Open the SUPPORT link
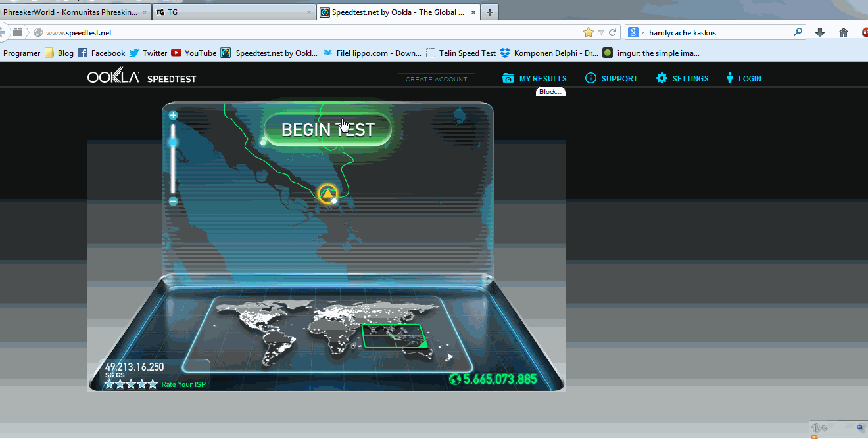868x439 pixels. click(612, 78)
